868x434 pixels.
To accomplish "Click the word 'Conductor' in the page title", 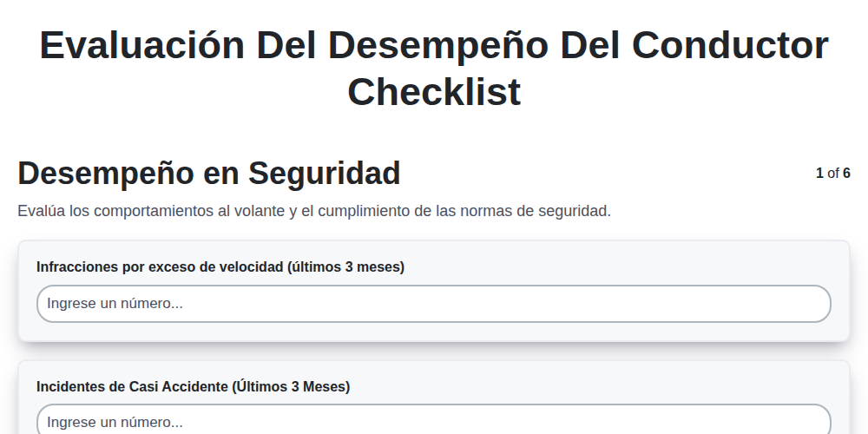I will coord(730,45).
